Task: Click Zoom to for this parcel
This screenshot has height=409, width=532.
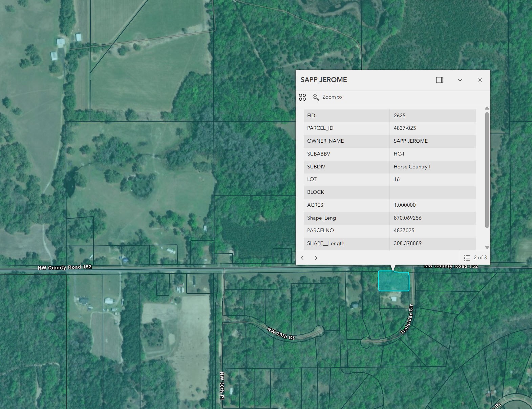Action: (327, 97)
